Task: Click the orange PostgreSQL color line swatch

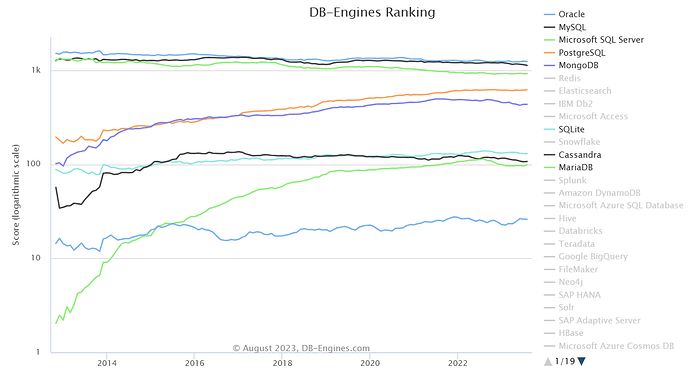Action: [549, 53]
